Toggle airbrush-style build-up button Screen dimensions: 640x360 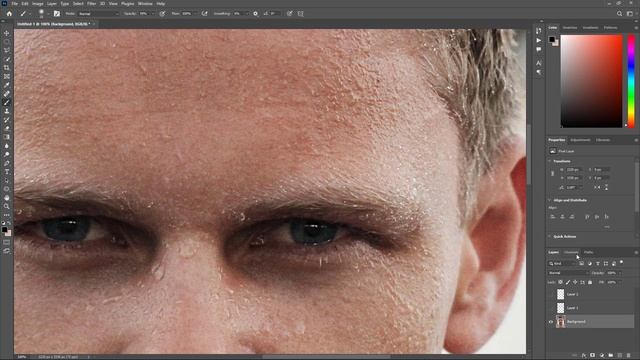pyautogui.click(x=204, y=13)
